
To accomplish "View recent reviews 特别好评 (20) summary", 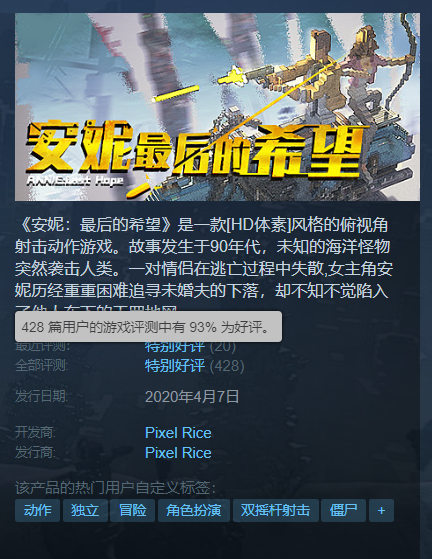I will tap(190, 346).
